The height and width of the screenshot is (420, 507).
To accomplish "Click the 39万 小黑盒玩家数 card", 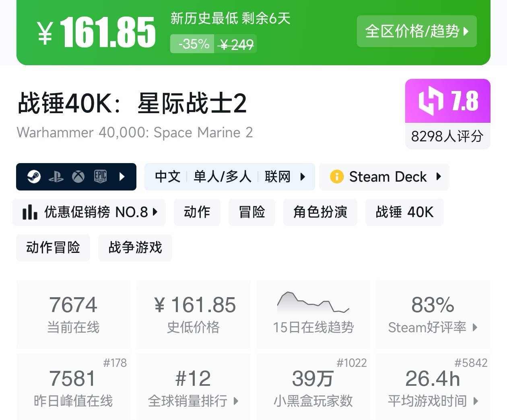I will (x=313, y=387).
